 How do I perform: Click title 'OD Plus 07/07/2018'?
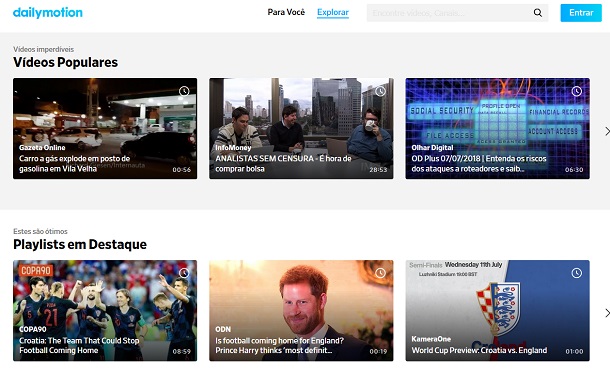[x=479, y=163]
